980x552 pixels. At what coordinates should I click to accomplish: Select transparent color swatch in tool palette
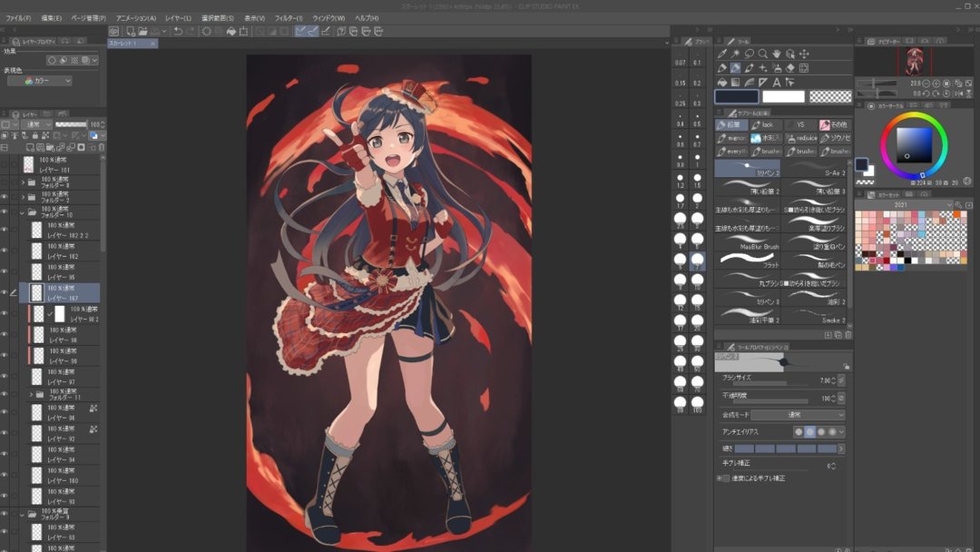pyautogui.click(x=830, y=96)
